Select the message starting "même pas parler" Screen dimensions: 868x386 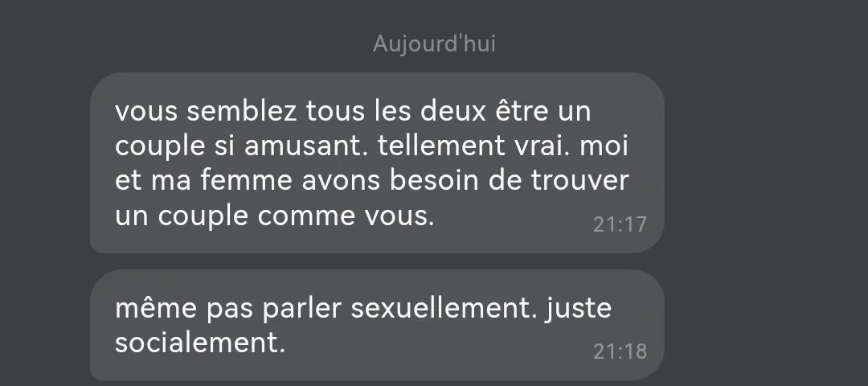click(377, 325)
